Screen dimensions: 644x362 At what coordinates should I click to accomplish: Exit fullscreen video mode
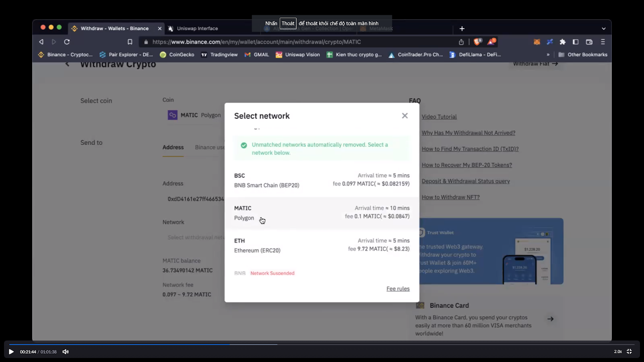click(629, 352)
